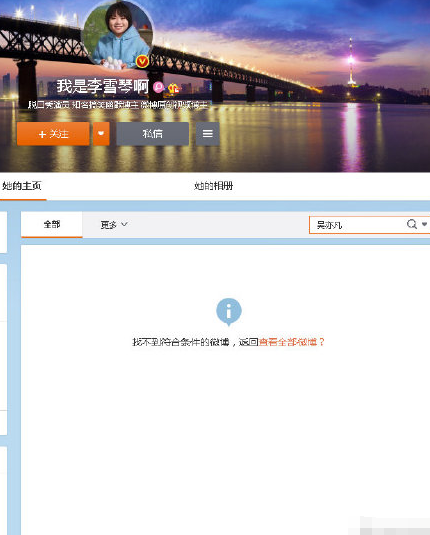Follow the user with +关注 button

click(53, 134)
